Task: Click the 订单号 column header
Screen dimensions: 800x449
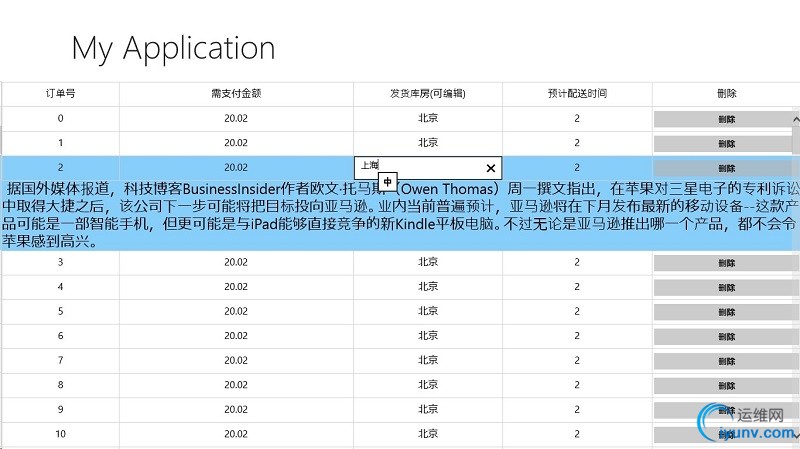Action: [x=61, y=94]
